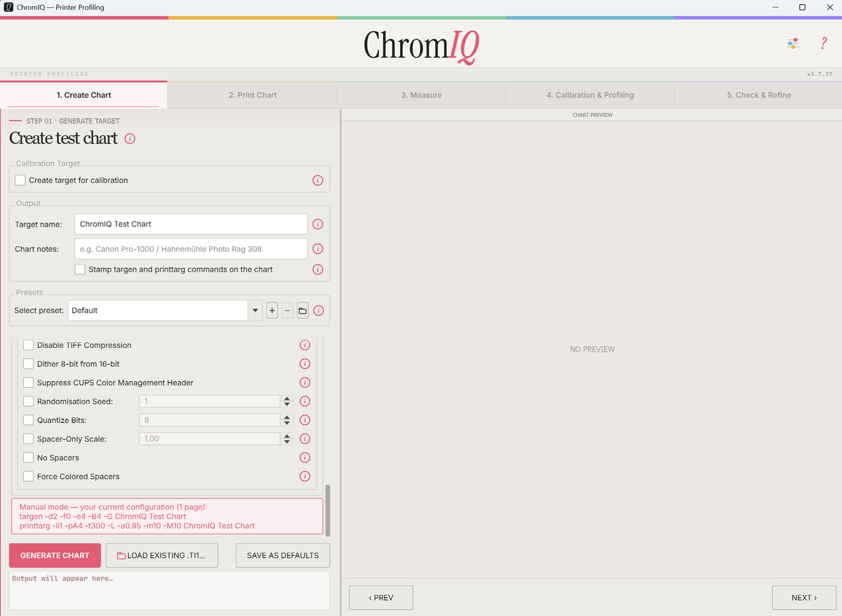This screenshot has width=842, height=616.
Task: Show info for Stamp targen commands option
Action: 317,269
